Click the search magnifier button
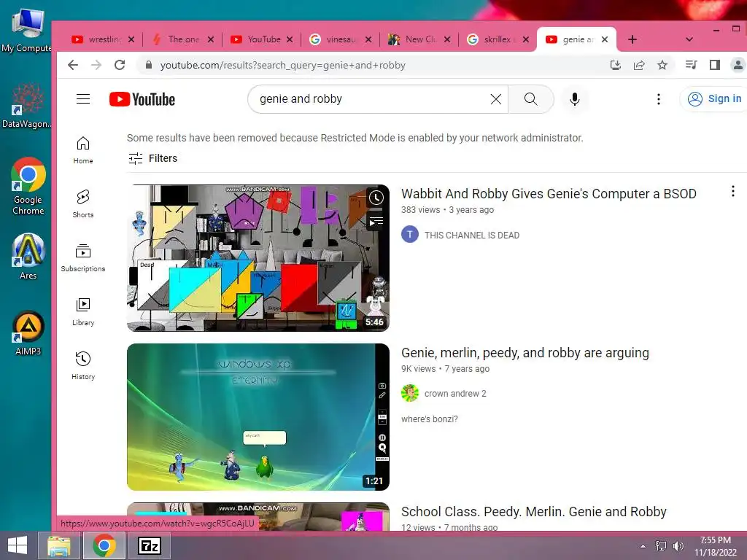 [530, 99]
